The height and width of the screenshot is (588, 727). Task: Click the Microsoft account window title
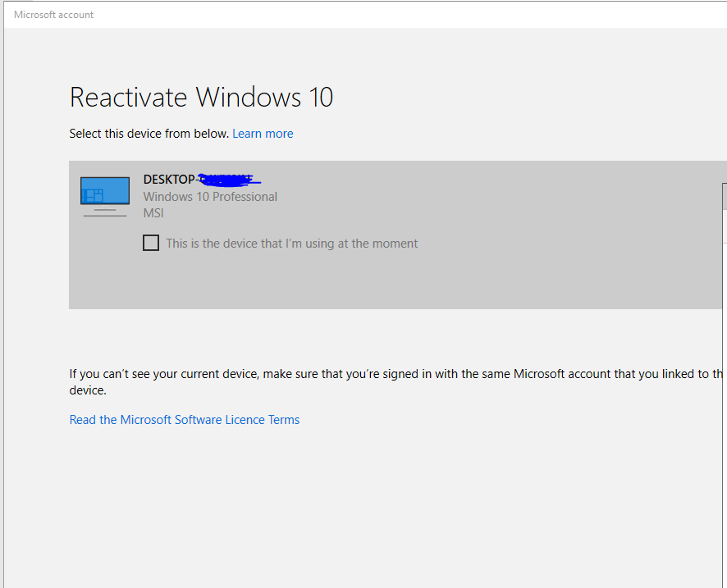coord(54,15)
